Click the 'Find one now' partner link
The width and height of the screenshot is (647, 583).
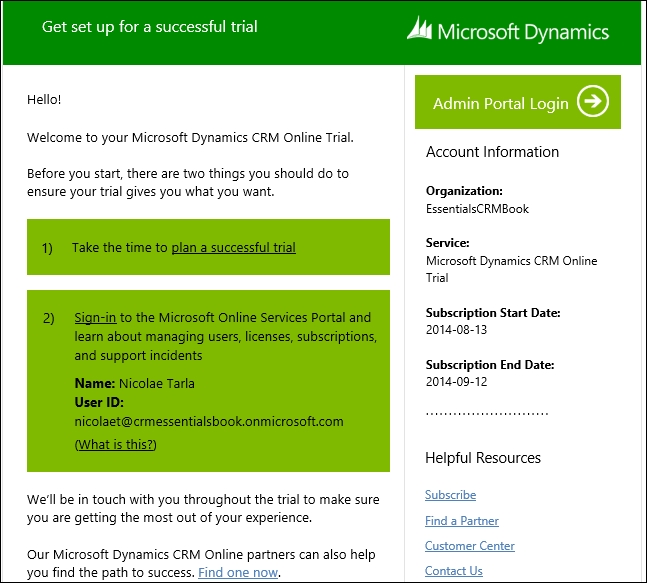238,572
